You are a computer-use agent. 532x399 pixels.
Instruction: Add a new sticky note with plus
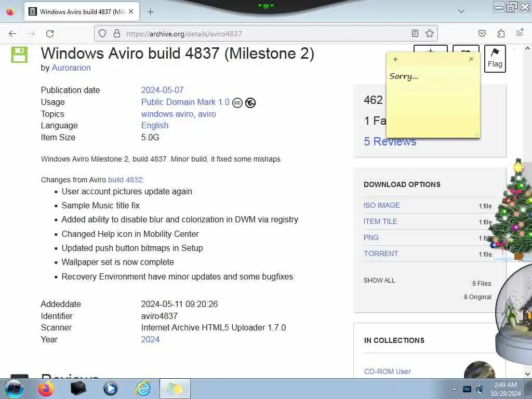[x=395, y=59]
